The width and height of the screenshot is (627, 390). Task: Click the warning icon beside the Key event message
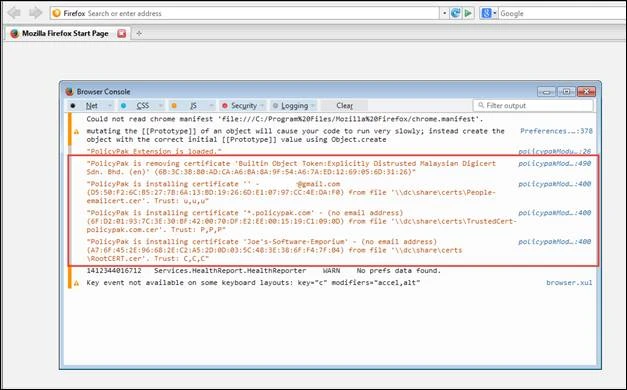pos(76,283)
